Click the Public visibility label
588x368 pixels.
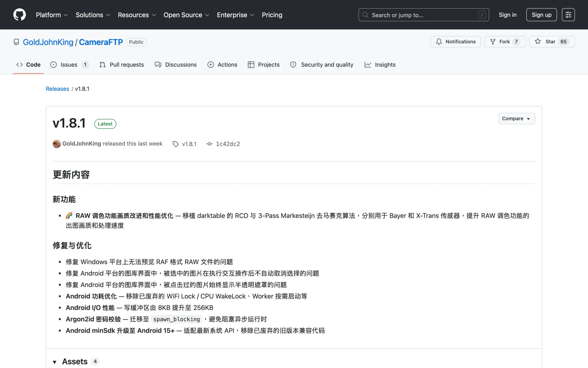(x=136, y=42)
